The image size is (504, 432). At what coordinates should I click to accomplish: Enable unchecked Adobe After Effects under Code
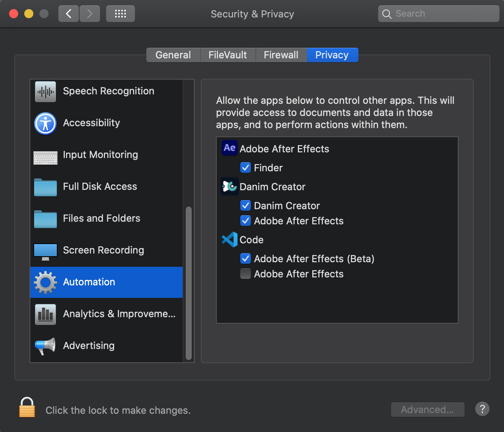pos(246,274)
